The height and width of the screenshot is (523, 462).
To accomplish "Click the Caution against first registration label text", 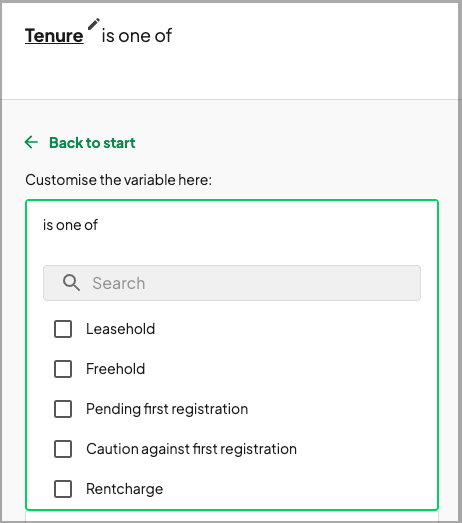I will [191, 449].
